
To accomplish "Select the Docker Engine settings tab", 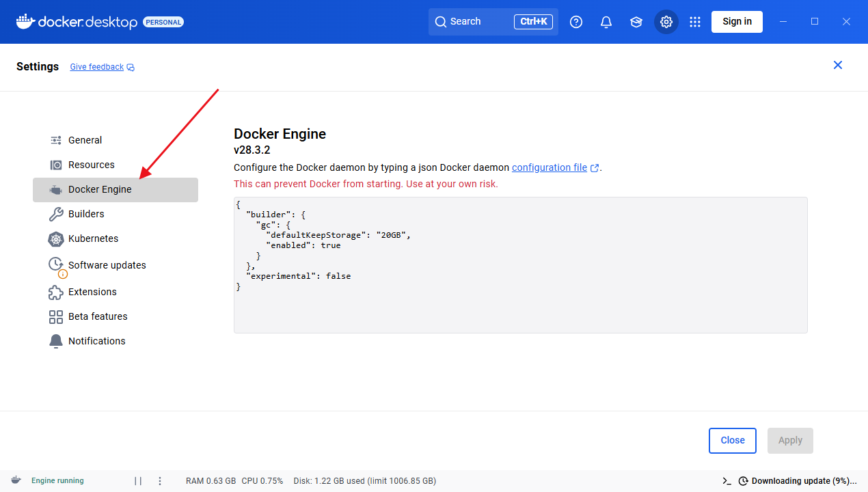I will (116, 190).
